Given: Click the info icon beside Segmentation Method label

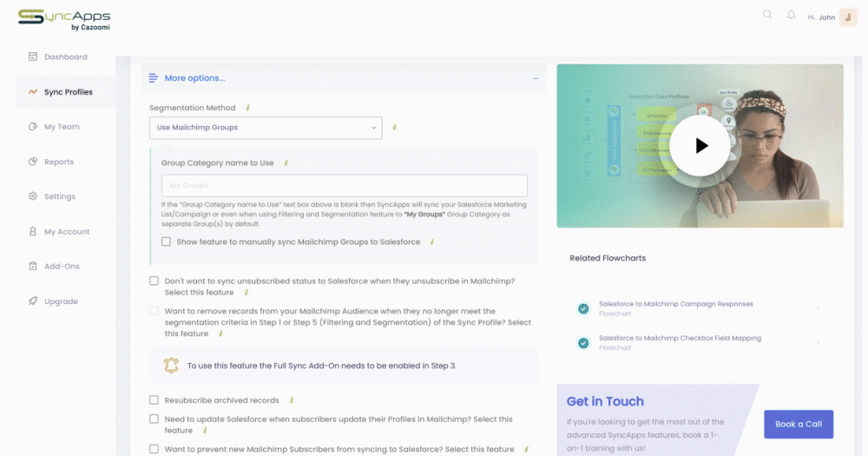Looking at the screenshot, I should [x=247, y=108].
